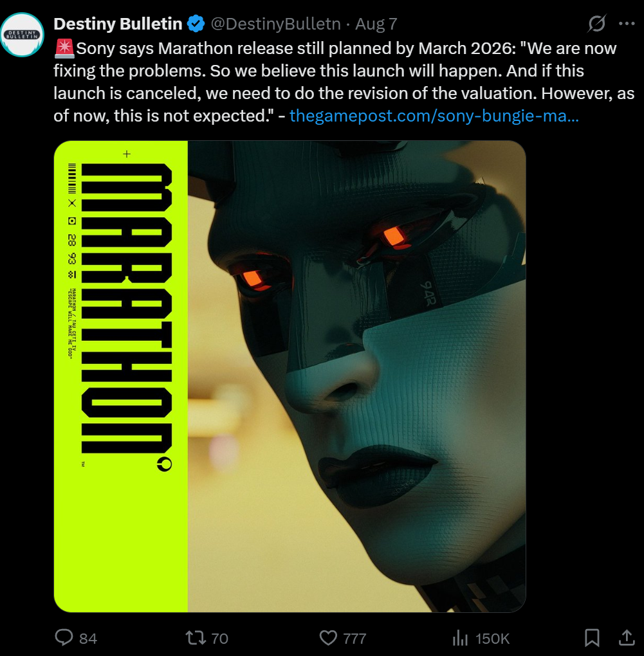Open thegamepost.com article link

(x=434, y=116)
